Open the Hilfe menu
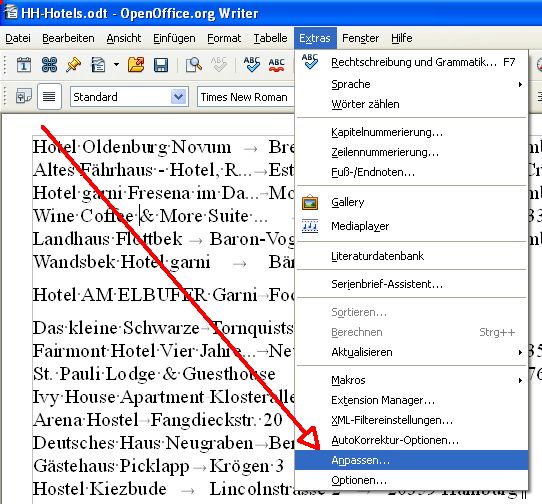Image resolution: width=542 pixels, height=504 pixels. (x=402, y=38)
